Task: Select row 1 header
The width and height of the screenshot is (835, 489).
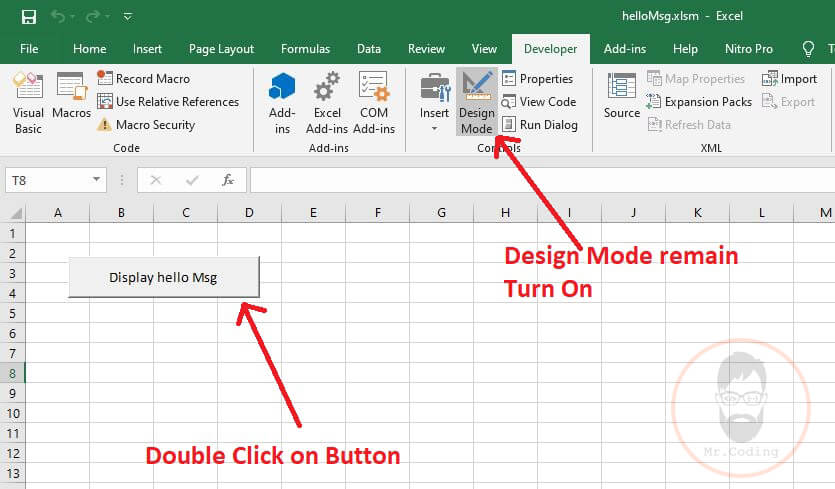Action: click(12, 233)
